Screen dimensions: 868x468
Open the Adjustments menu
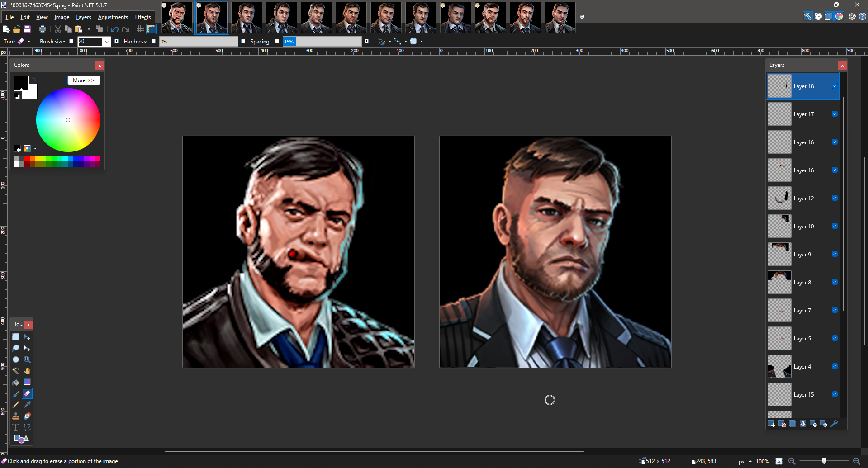[113, 17]
